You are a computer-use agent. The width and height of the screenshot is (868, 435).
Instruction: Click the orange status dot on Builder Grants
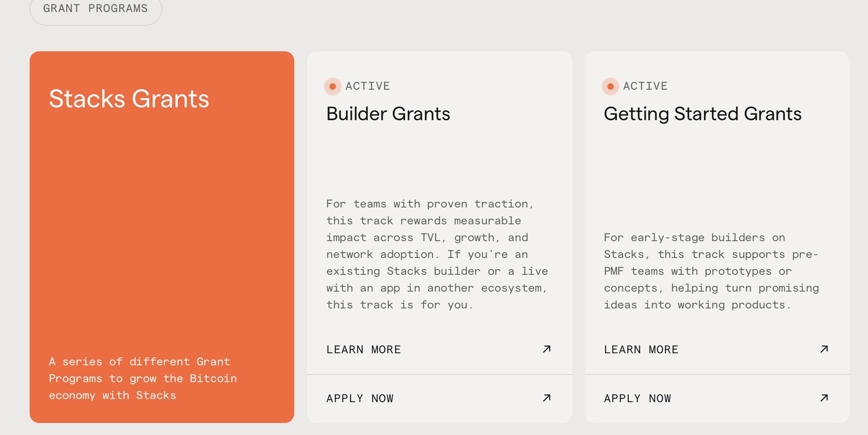pyautogui.click(x=333, y=86)
